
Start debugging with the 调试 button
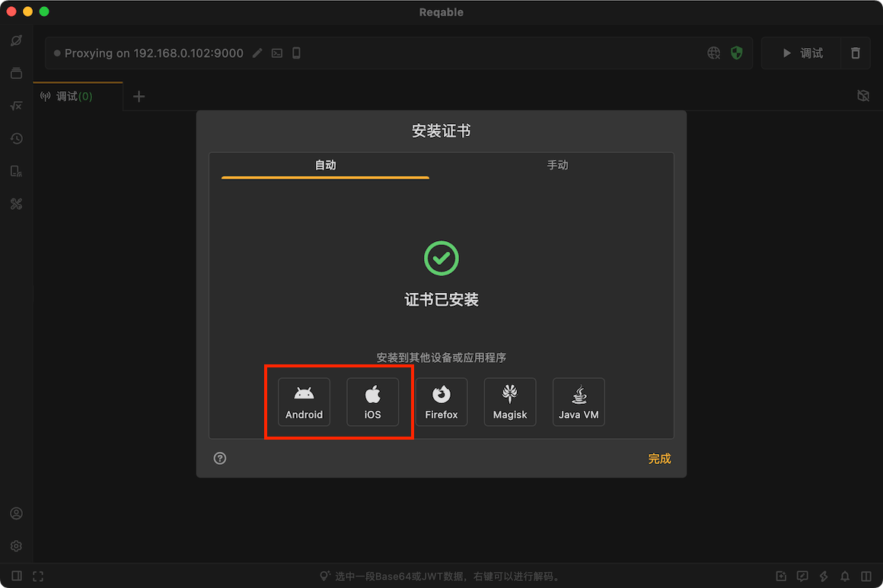click(x=802, y=53)
